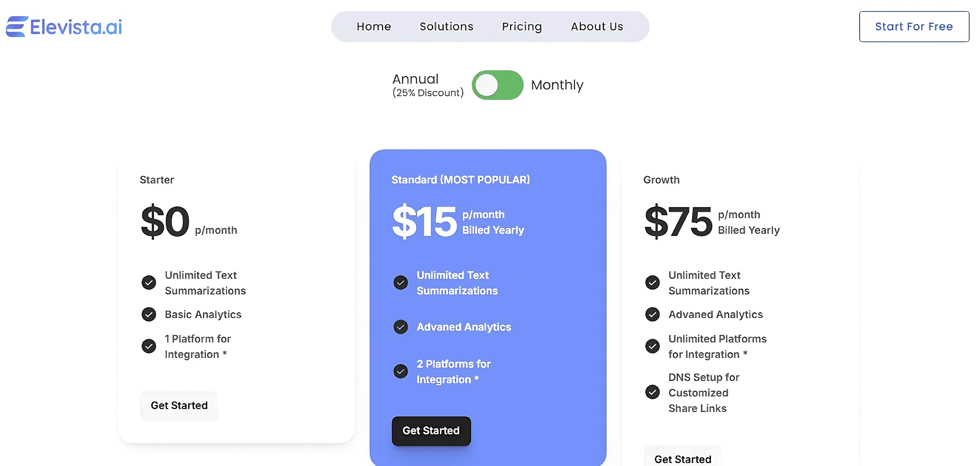This screenshot has width=980, height=466.
Task: Click the Start For Free button
Action: (914, 26)
